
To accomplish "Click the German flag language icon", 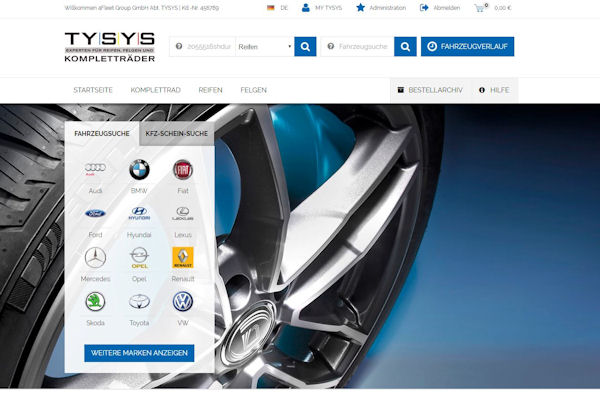I will pos(271,8).
